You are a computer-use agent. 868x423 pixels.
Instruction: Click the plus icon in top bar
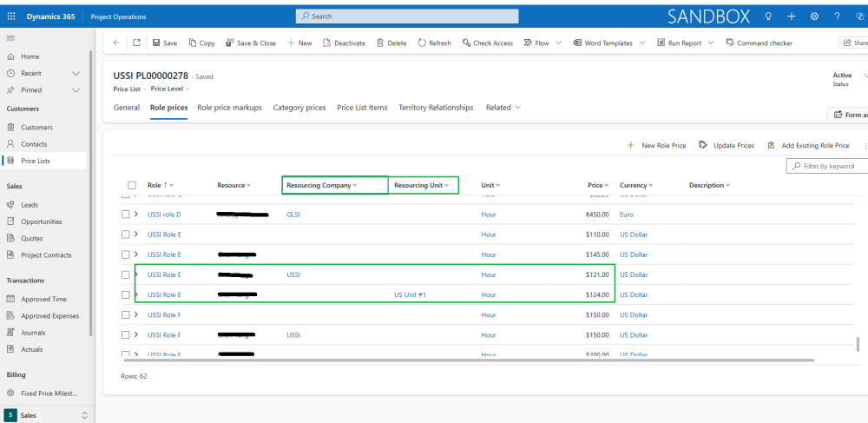tap(792, 17)
